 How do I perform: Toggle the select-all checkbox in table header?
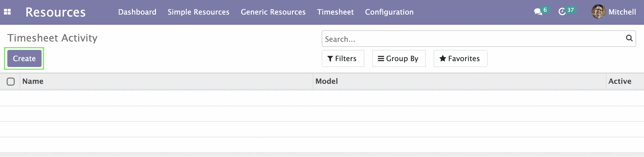tap(11, 82)
